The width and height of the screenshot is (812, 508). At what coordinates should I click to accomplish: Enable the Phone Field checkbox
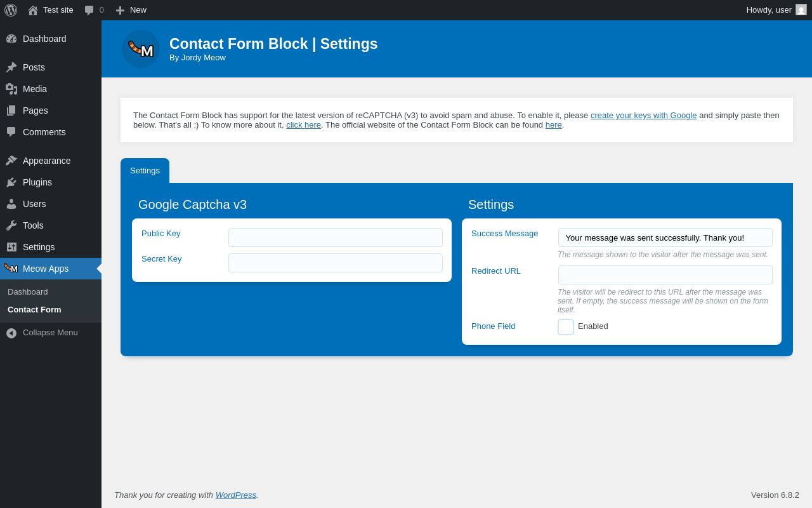point(566,327)
